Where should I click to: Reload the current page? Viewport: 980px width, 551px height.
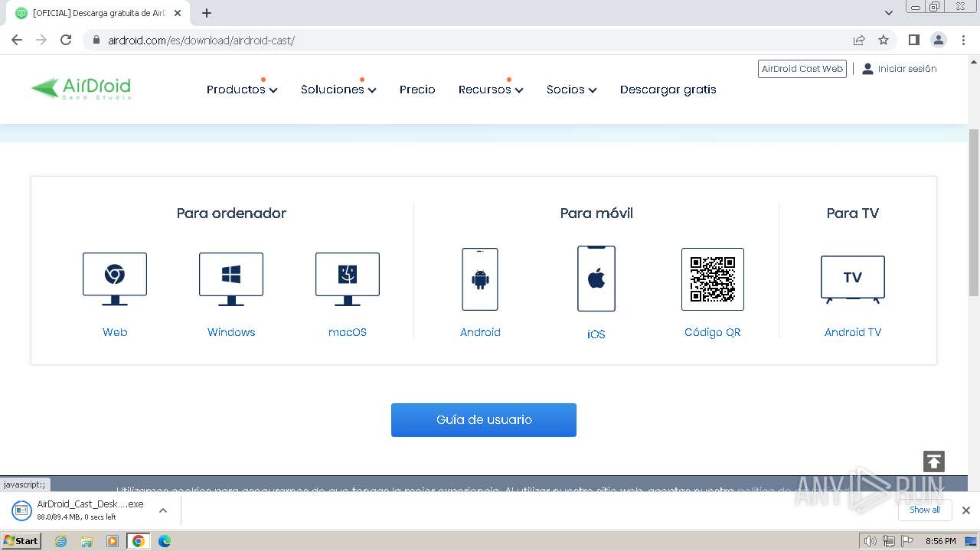[x=66, y=40]
